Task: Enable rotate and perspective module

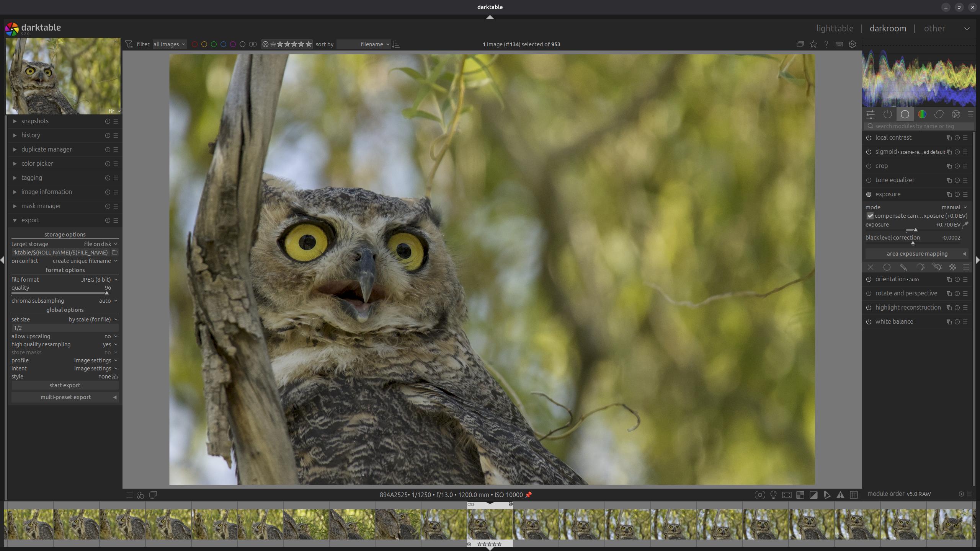Action: [869, 293]
